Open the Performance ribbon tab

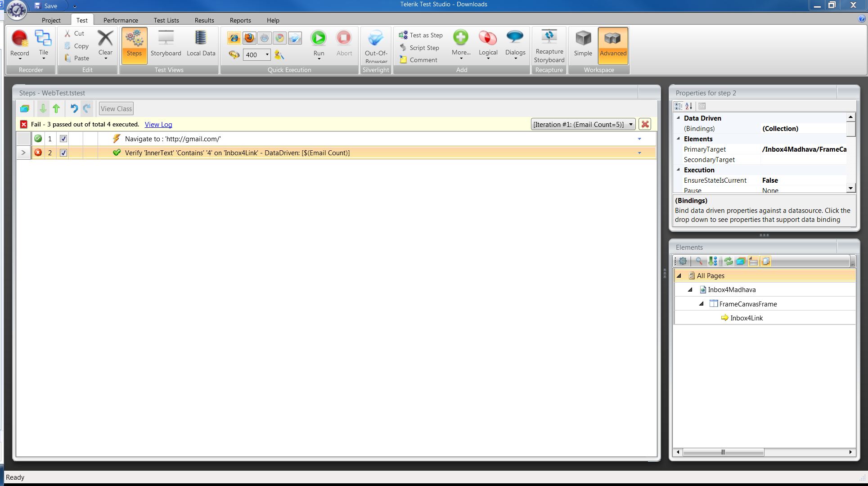tap(121, 20)
